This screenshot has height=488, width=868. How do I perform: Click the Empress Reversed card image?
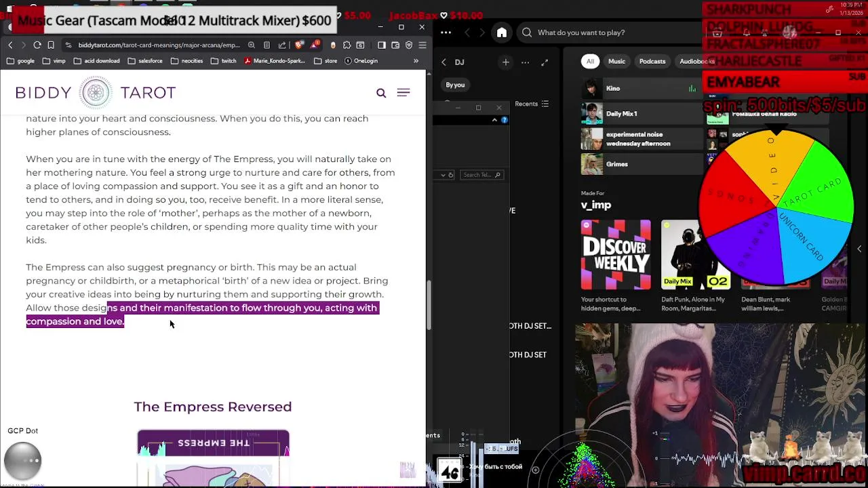[213, 458]
